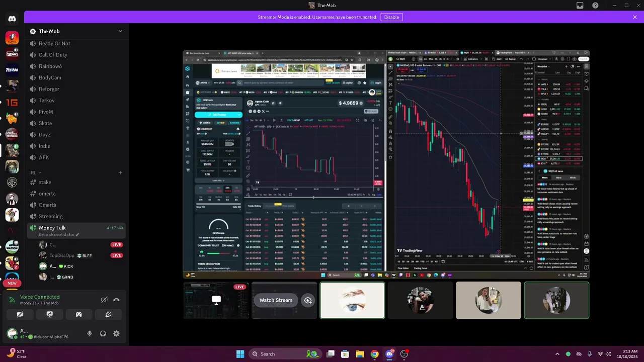Screen dimensions: 644x362
Task: Deafen with the headphones icon
Action: coord(103,333)
